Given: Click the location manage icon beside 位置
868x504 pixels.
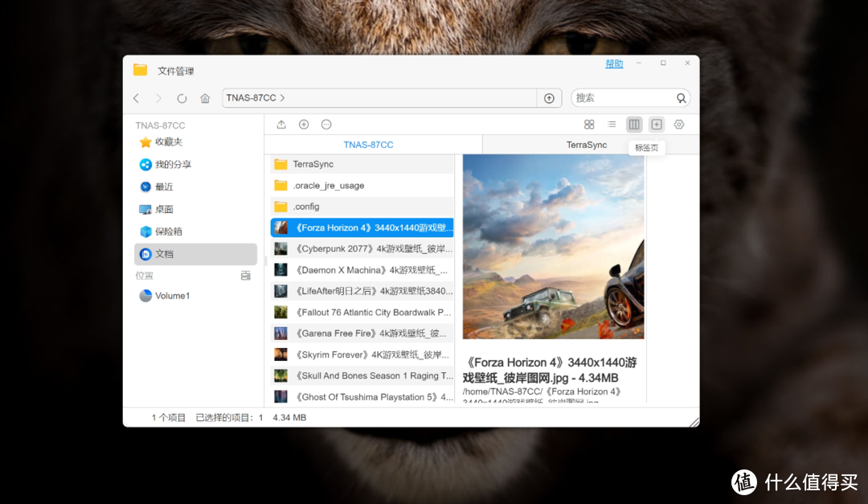Looking at the screenshot, I should [246, 276].
